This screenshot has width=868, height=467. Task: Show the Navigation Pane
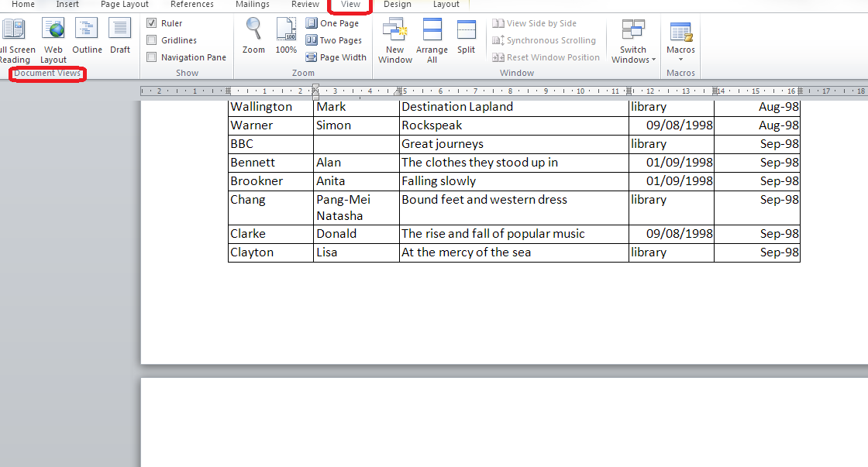152,57
